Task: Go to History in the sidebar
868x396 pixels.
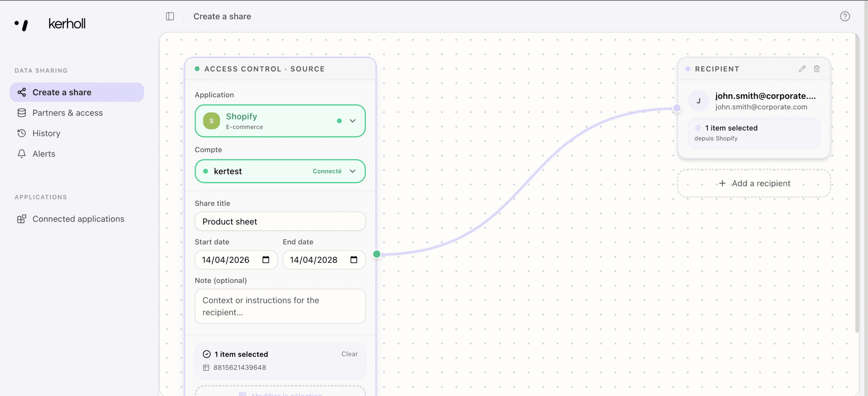Action: pos(46,133)
